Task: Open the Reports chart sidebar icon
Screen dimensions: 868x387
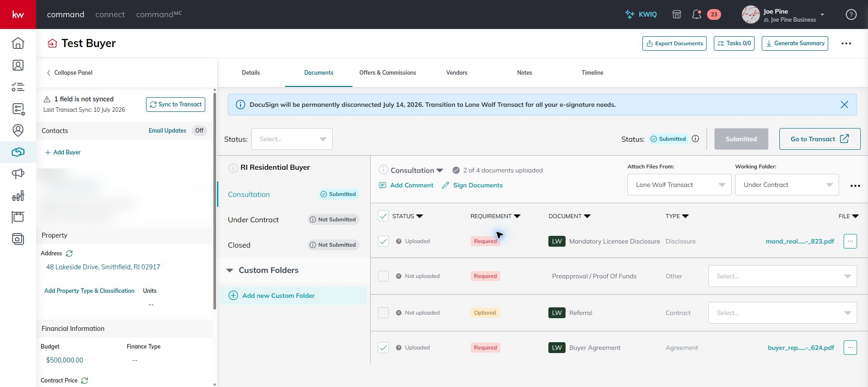Action: (x=18, y=196)
